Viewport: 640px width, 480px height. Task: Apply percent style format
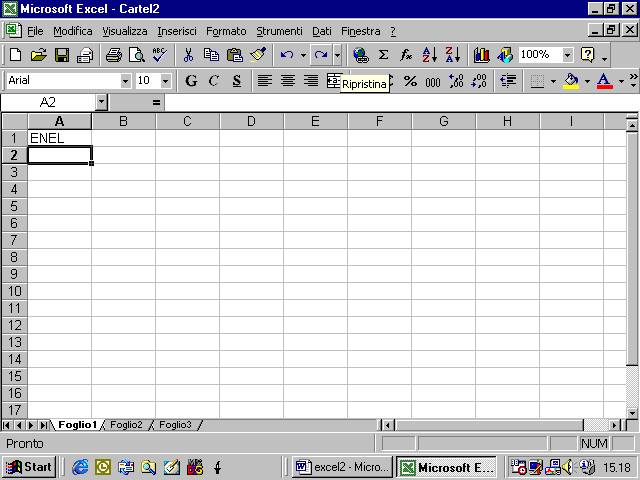pyautogui.click(x=410, y=81)
